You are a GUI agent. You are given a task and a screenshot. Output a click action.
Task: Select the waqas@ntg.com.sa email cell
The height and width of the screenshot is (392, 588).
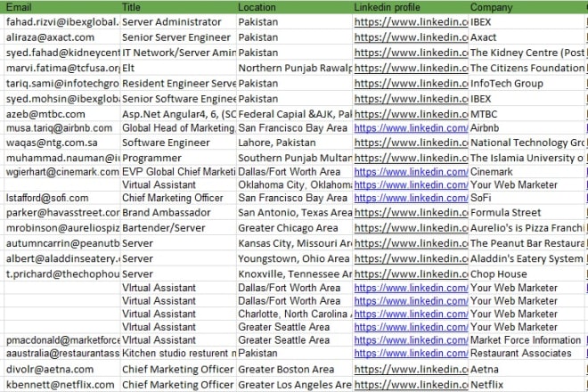coord(61,143)
